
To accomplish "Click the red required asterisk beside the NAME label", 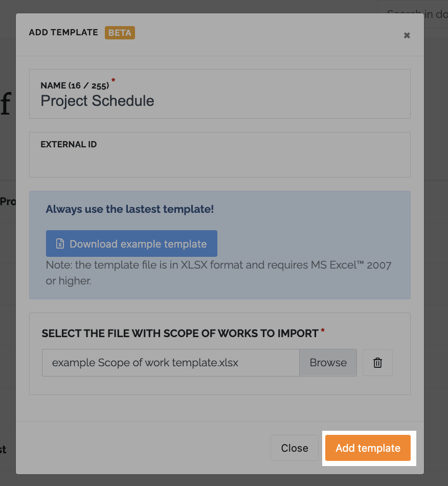I will pyautogui.click(x=113, y=80).
